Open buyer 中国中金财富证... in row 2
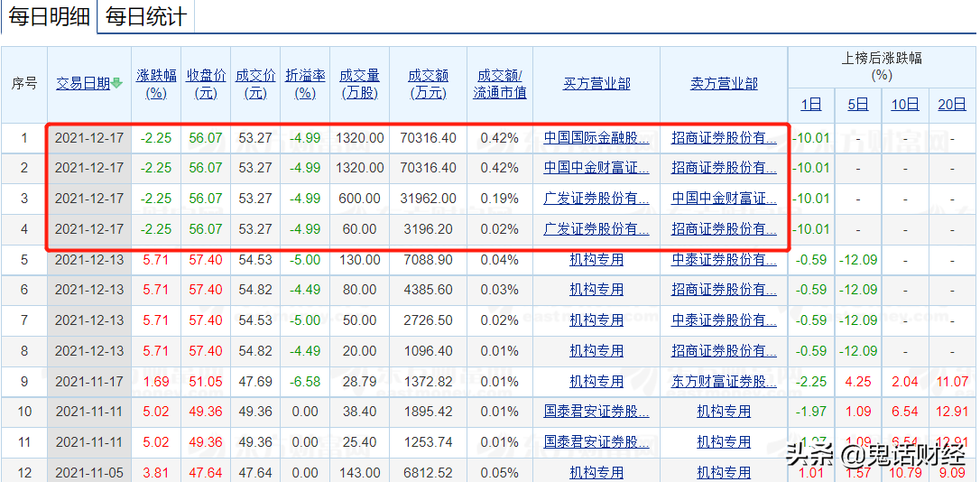980x482 pixels. pos(596,168)
